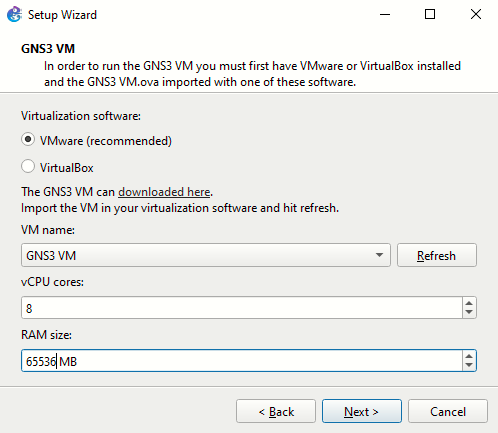Open the 'downloaded here' link
This screenshot has width=498, height=433.
[164, 192]
